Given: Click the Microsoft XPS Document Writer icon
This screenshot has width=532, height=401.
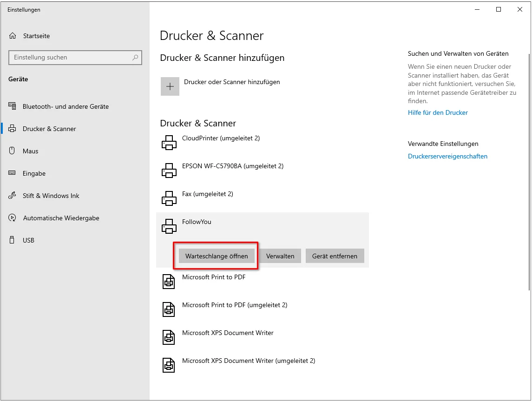Looking at the screenshot, I should tap(169, 337).
